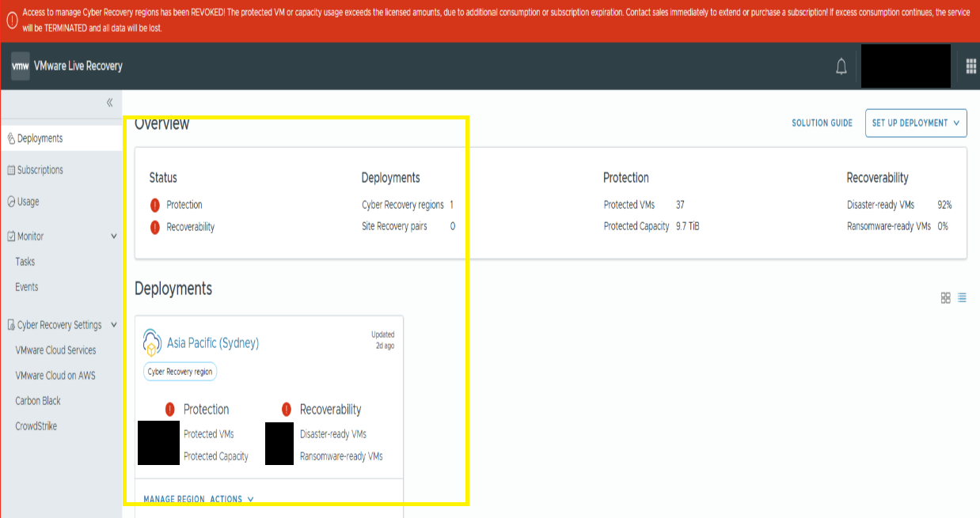Click the VMware Live Recovery title
Screen dimensions: 980x518
(78, 66)
